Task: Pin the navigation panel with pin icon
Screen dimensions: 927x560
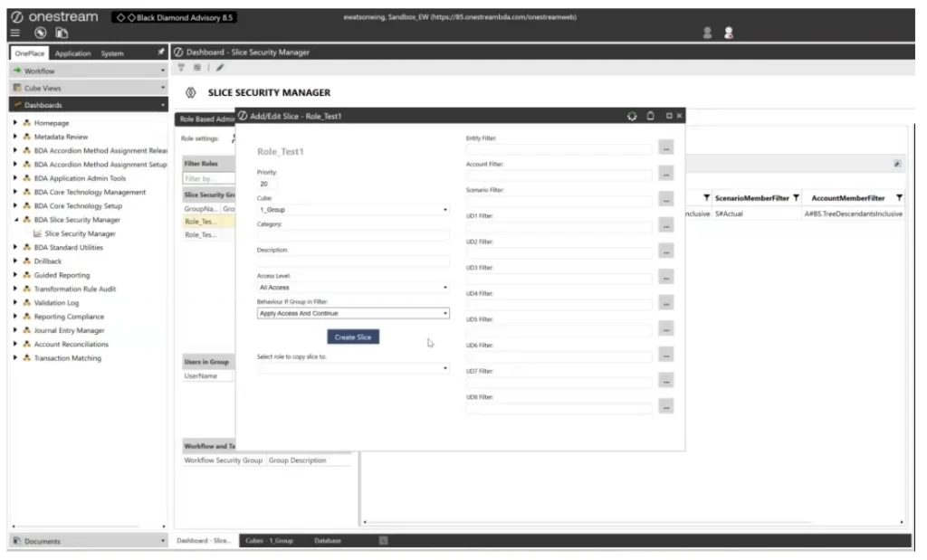Action: click(x=161, y=52)
